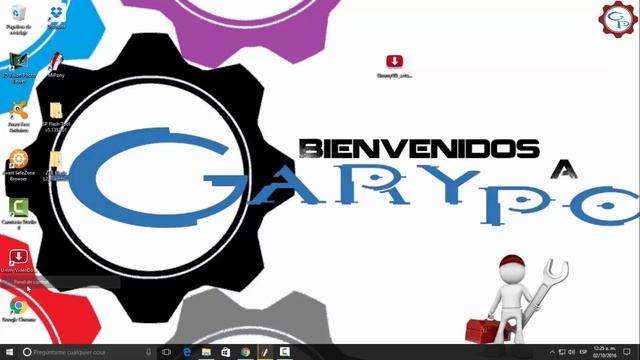Open the volume control tray icon
Viewport: 640px width, 360px height.
point(571,352)
